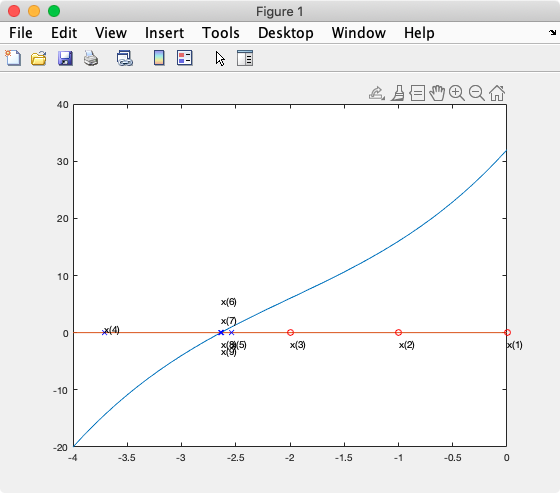
Task: Save the figure with the floppy disk icon
Action: pos(65,58)
